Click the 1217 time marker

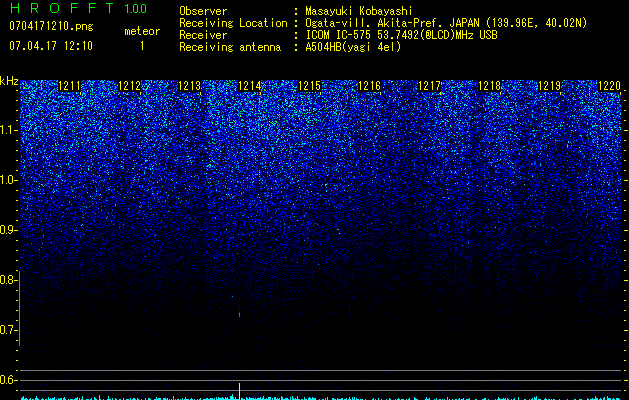(429, 86)
